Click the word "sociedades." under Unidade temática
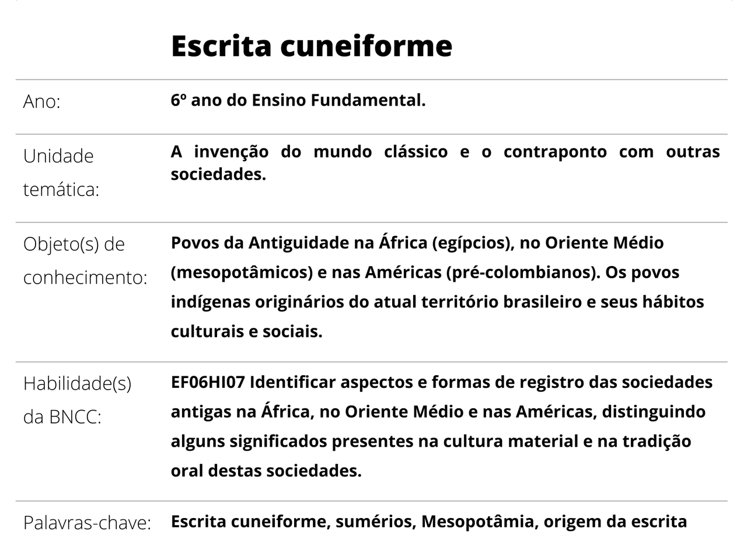The image size is (747, 560). tap(218, 174)
